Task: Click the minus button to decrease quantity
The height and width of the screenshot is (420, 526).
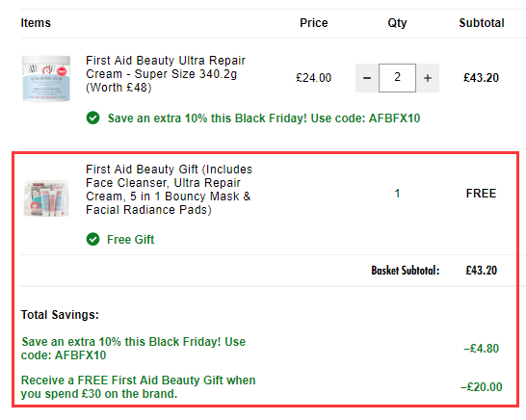Action: (x=367, y=78)
